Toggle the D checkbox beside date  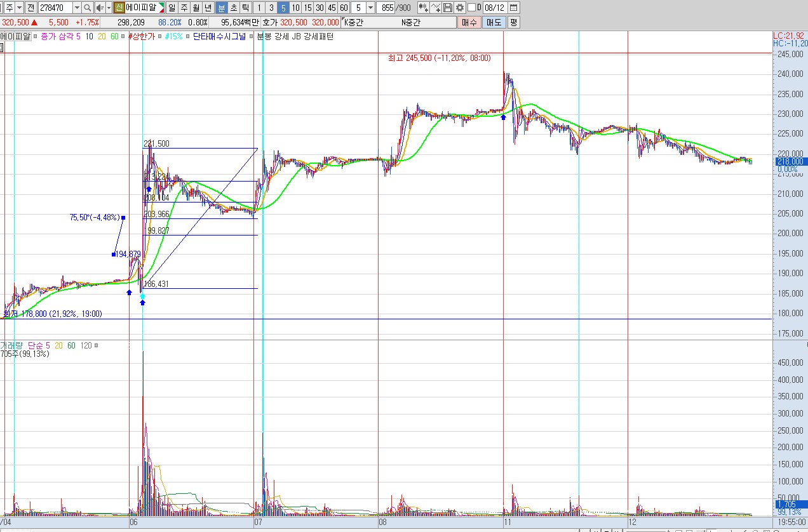click(x=472, y=8)
